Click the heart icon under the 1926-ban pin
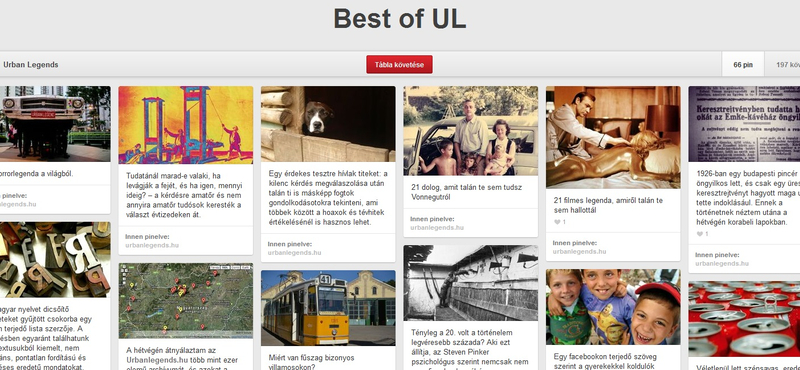The image size is (800, 370). [x=699, y=234]
